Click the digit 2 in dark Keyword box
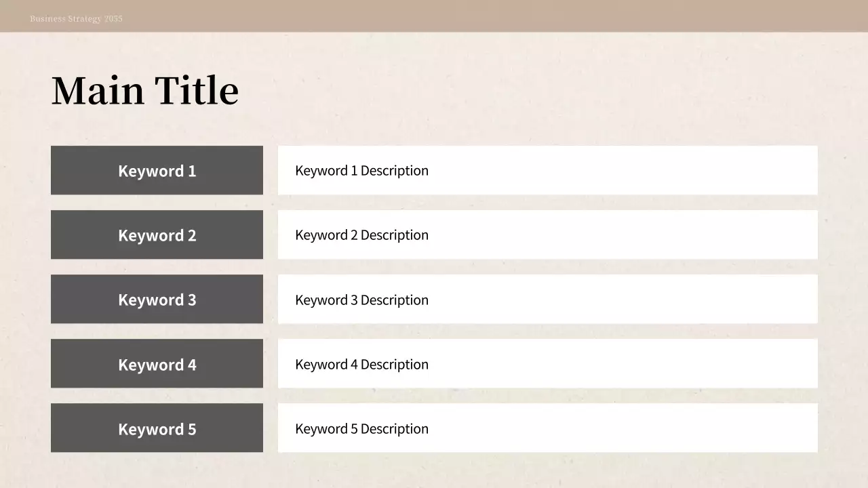868x488 pixels. (x=192, y=236)
